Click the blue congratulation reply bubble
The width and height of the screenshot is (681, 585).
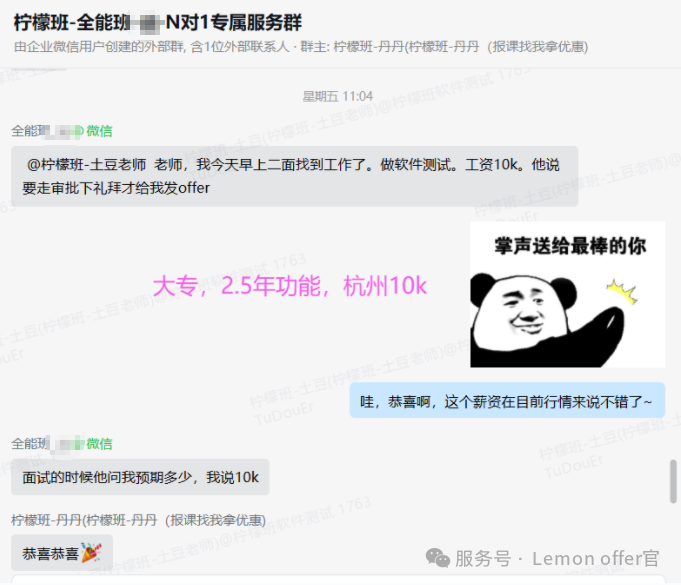(x=507, y=400)
